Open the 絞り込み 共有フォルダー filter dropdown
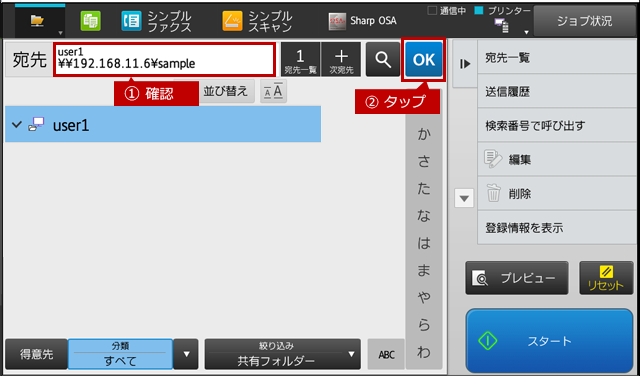 pyautogui.click(x=282, y=354)
